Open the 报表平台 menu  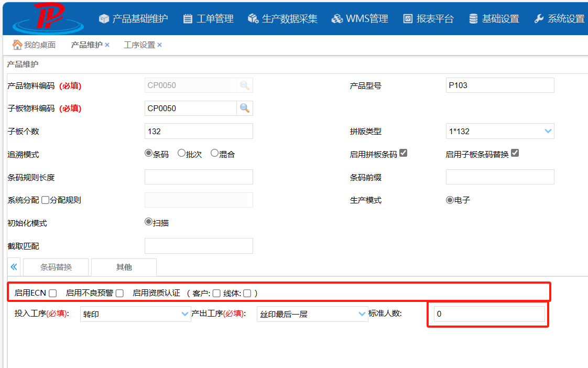point(428,19)
